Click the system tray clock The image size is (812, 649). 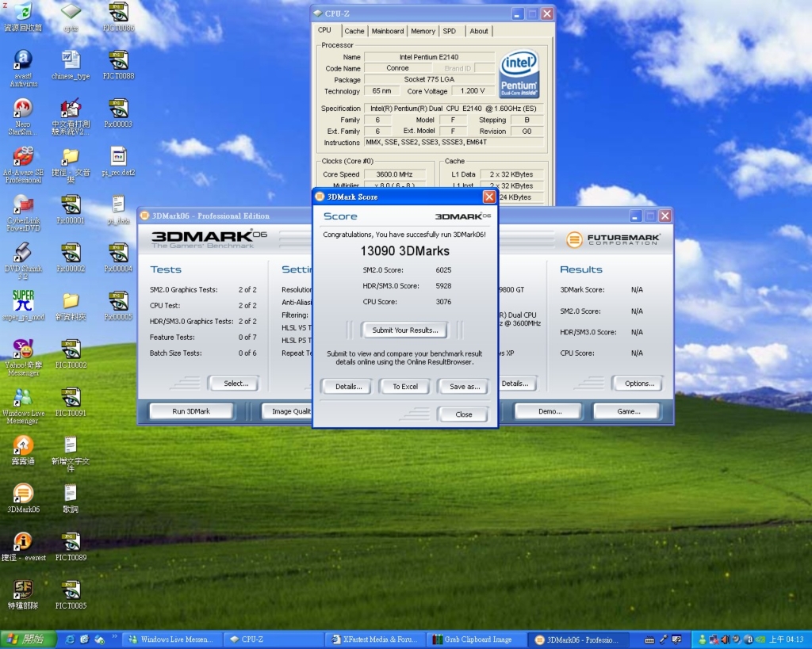coord(786,639)
